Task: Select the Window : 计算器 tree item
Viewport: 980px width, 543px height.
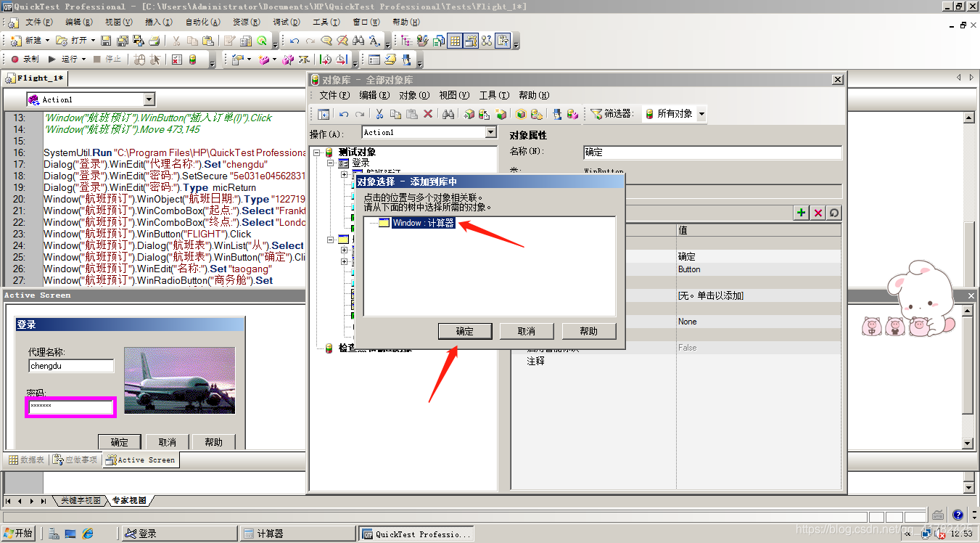Action: [424, 223]
